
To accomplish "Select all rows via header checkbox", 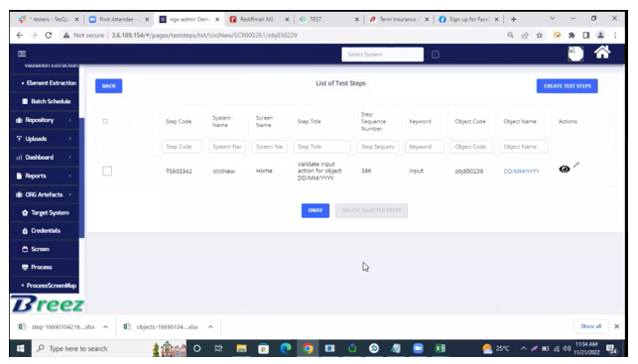I will [105, 121].
